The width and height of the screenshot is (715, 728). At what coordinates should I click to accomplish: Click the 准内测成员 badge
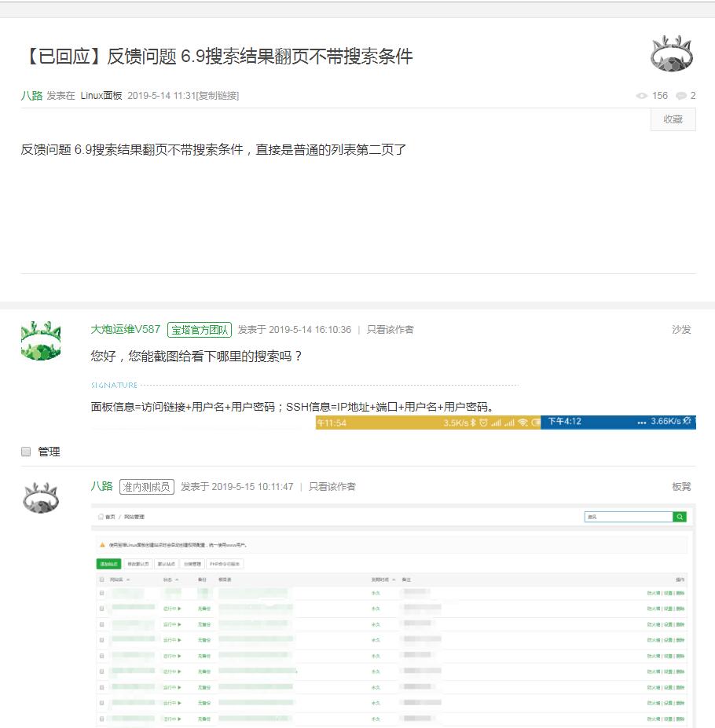tap(147, 487)
